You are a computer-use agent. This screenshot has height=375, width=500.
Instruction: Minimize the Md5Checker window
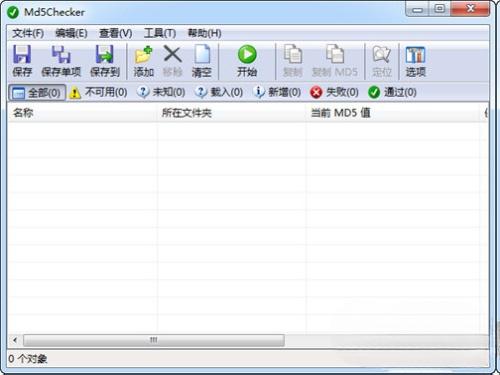click(417, 9)
